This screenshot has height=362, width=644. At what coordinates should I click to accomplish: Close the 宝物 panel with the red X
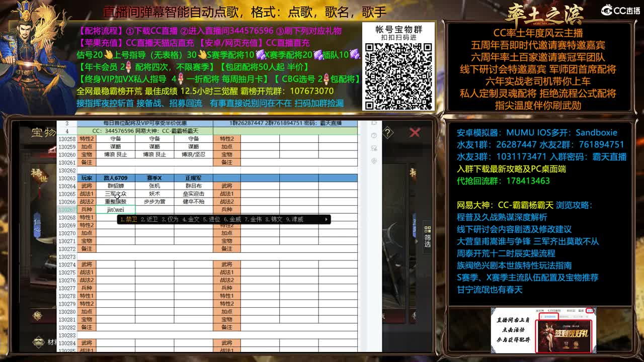415,132
